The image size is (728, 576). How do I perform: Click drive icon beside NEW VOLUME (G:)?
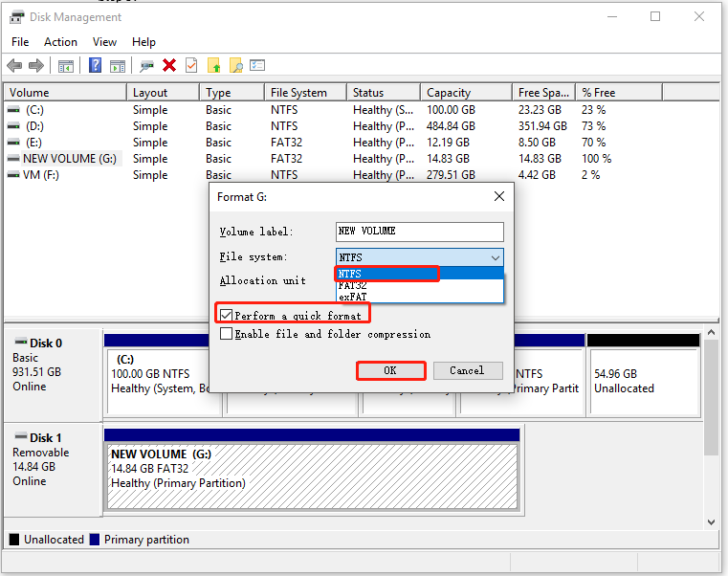pyautogui.click(x=14, y=159)
